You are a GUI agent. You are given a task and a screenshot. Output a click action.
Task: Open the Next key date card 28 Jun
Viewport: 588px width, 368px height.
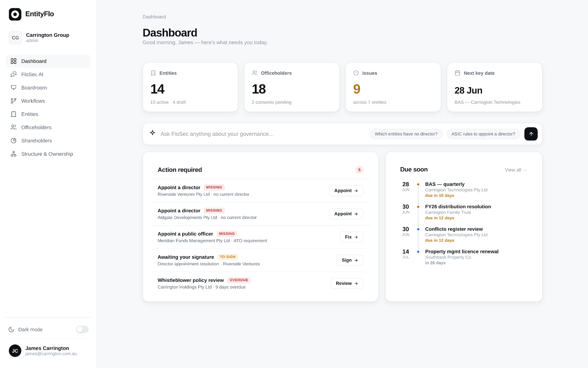pyautogui.click(x=495, y=87)
